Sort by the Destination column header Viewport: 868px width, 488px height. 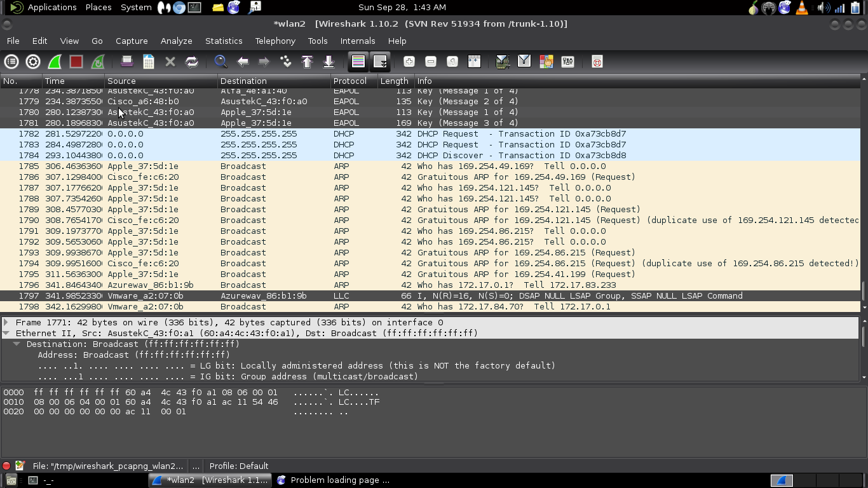pyautogui.click(x=275, y=81)
